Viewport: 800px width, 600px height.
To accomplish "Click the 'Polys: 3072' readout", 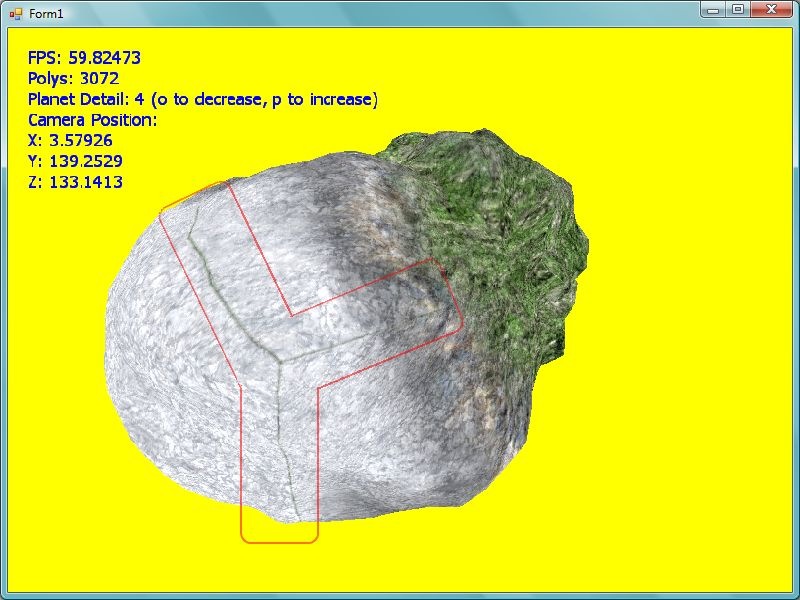I will pyautogui.click(x=73, y=78).
